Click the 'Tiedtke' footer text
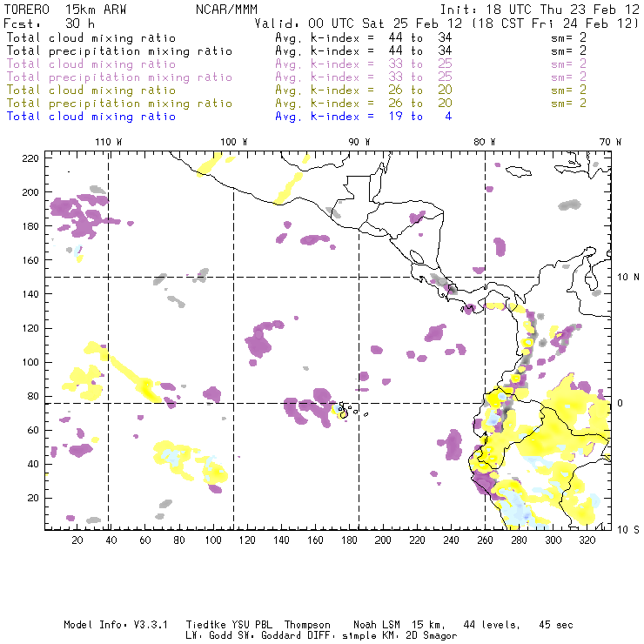This screenshot has height=644, width=644. coord(206,625)
